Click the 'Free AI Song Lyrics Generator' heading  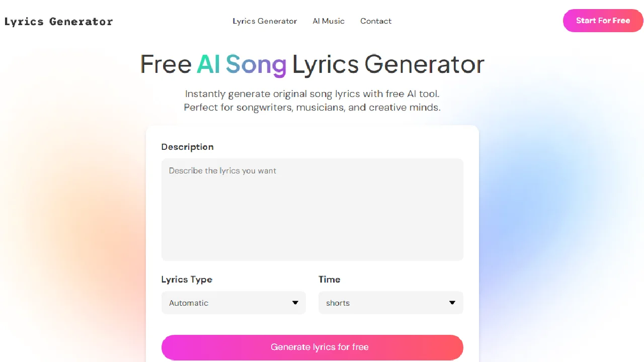coord(312,64)
